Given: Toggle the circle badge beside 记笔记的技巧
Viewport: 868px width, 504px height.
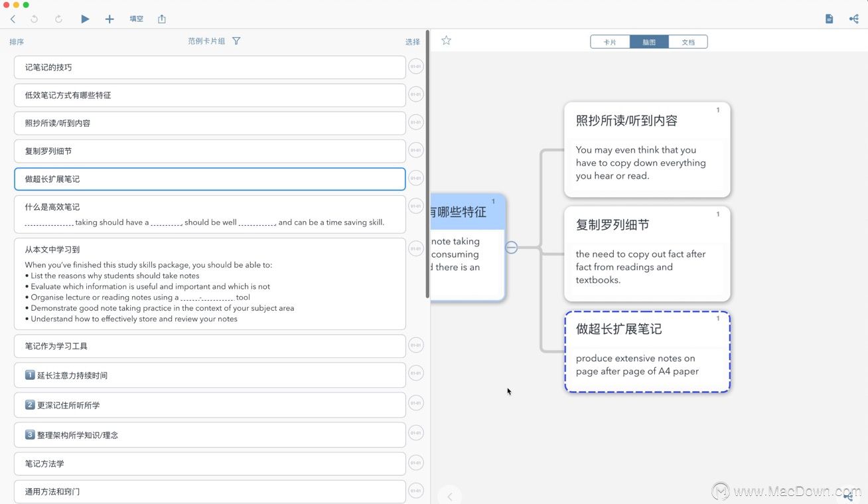Looking at the screenshot, I should click(415, 67).
